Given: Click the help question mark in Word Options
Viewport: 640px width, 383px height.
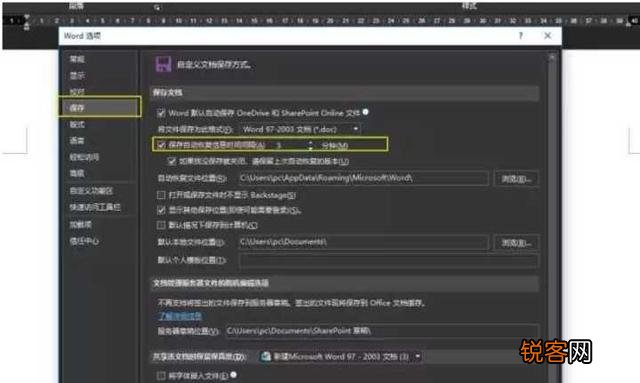Looking at the screenshot, I should click(x=521, y=36).
